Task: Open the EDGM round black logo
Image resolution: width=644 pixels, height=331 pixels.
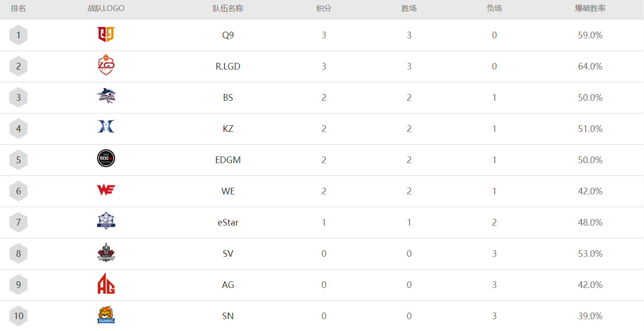Action: pyautogui.click(x=106, y=159)
